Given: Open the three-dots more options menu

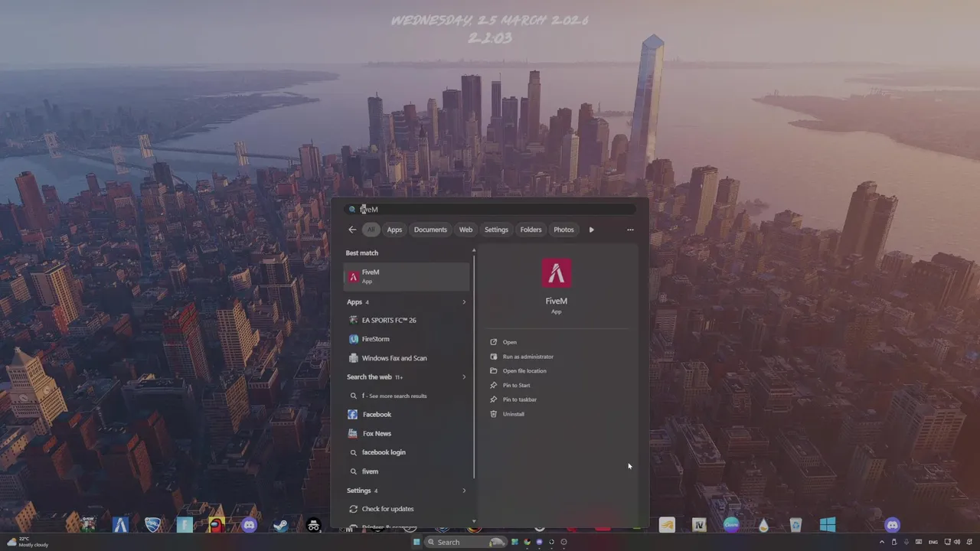Looking at the screenshot, I should click(x=630, y=230).
